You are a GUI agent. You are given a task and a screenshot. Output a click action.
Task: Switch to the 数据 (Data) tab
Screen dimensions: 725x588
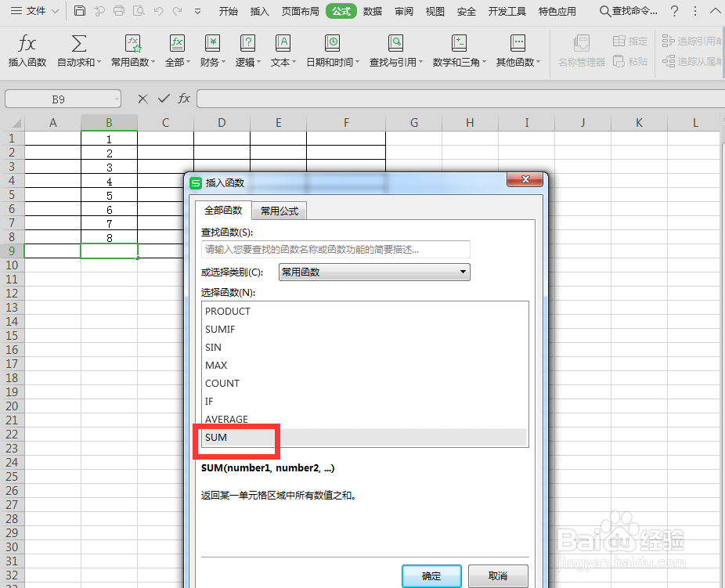click(x=372, y=11)
